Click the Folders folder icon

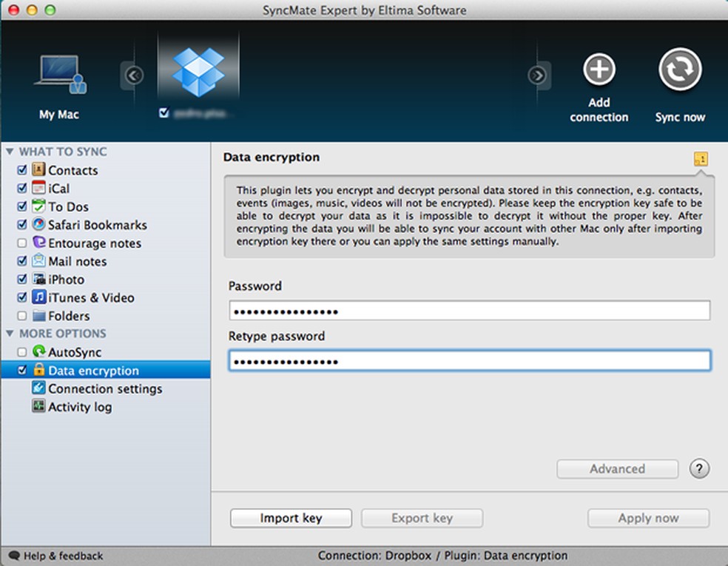[38, 315]
